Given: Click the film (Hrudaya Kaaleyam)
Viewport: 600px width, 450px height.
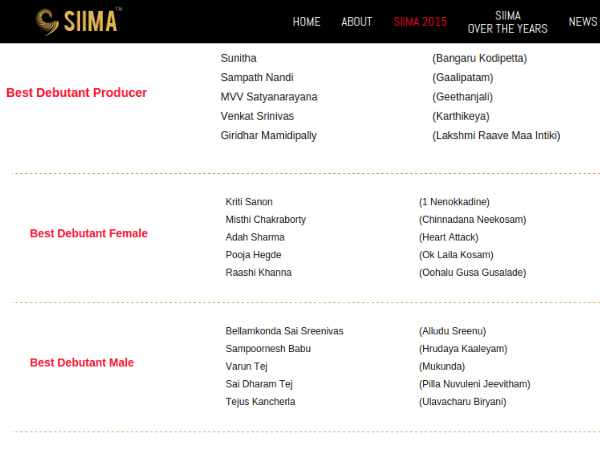Looking at the screenshot, I should (x=463, y=349).
